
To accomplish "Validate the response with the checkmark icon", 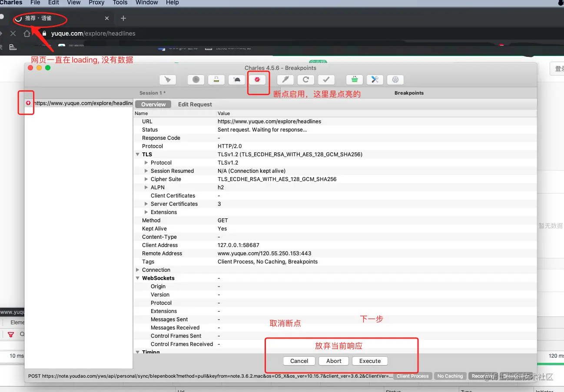I will (326, 79).
